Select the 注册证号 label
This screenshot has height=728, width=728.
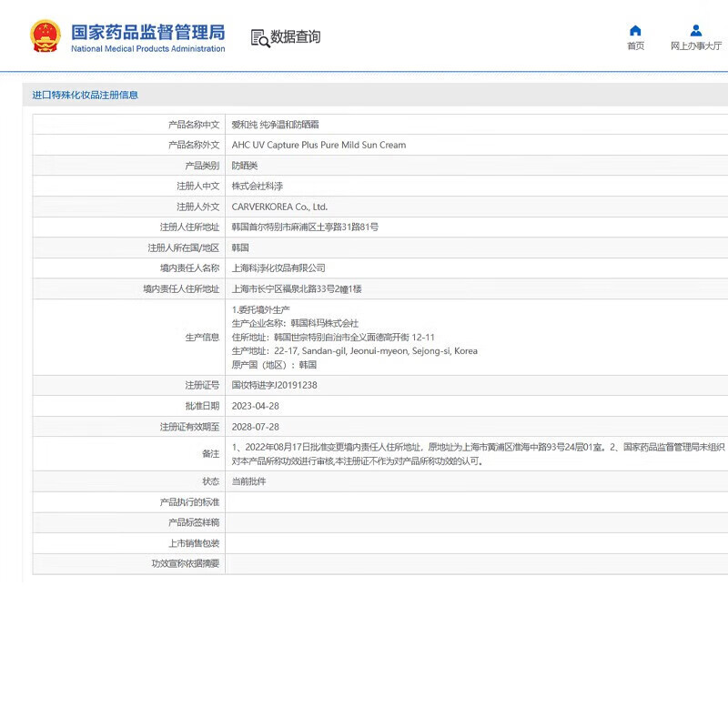[202, 385]
